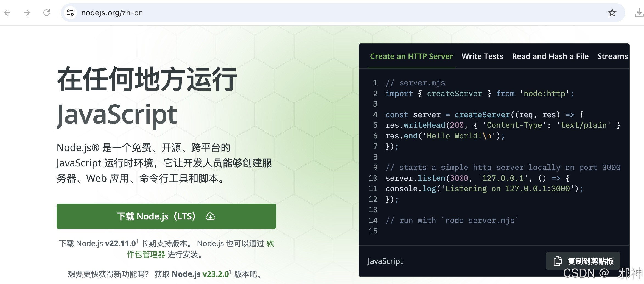Click the JavaScript language label below code
This screenshot has width=644, height=284.
tap(385, 261)
